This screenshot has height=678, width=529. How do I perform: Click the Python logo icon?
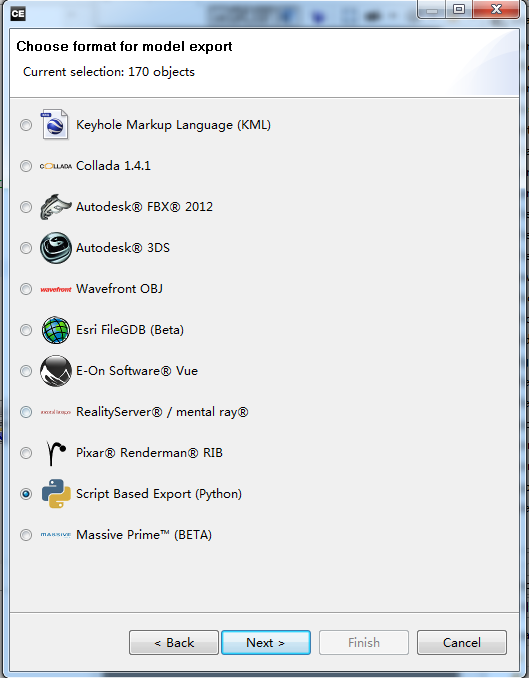56,493
